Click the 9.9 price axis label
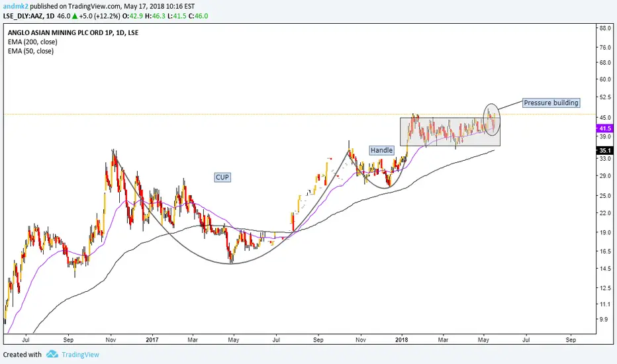The image size is (617, 364). click(x=604, y=319)
